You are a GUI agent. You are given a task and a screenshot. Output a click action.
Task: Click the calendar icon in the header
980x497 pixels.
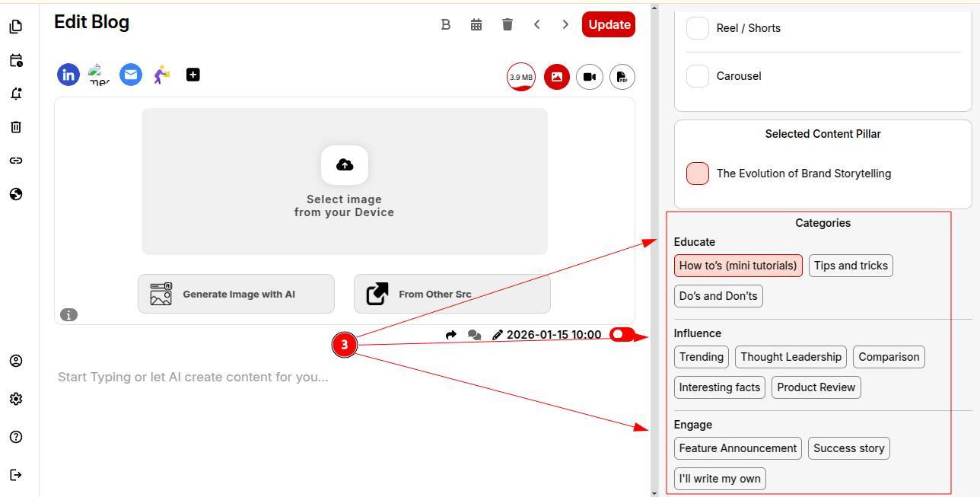pyautogui.click(x=476, y=24)
